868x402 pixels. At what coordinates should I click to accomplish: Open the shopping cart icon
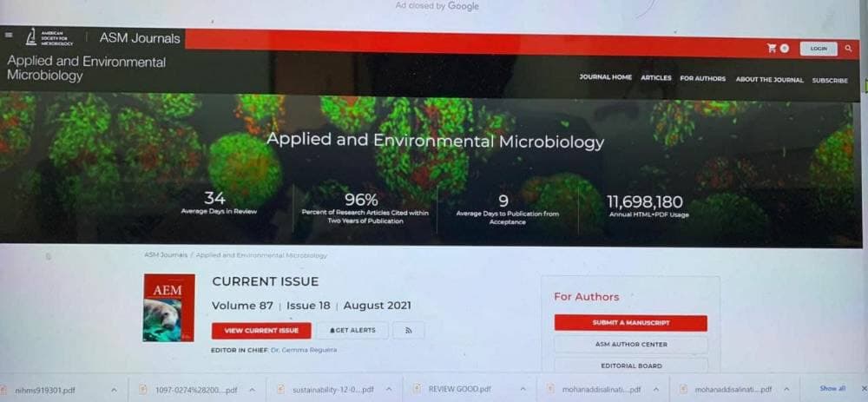773,48
